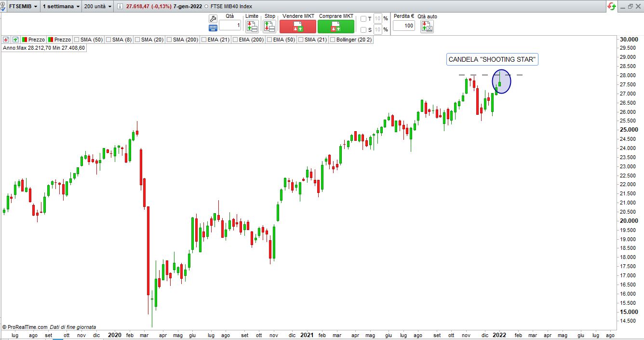The height and width of the screenshot is (340, 644).
Task: Open the blue virtual keyboard icon
Action: click(213, 28)
